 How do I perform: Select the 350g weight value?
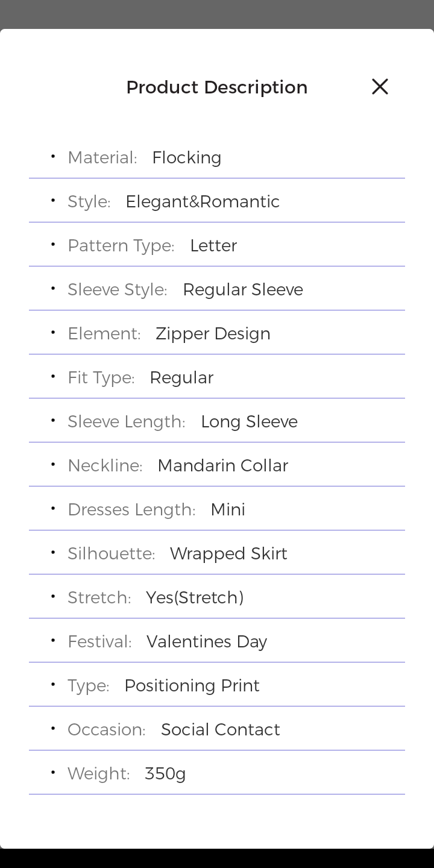point(165,773)
